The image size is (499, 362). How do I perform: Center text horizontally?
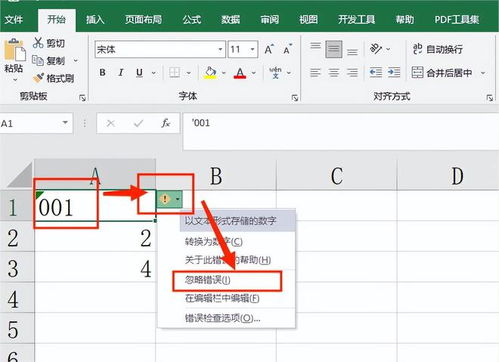(334, 72)
